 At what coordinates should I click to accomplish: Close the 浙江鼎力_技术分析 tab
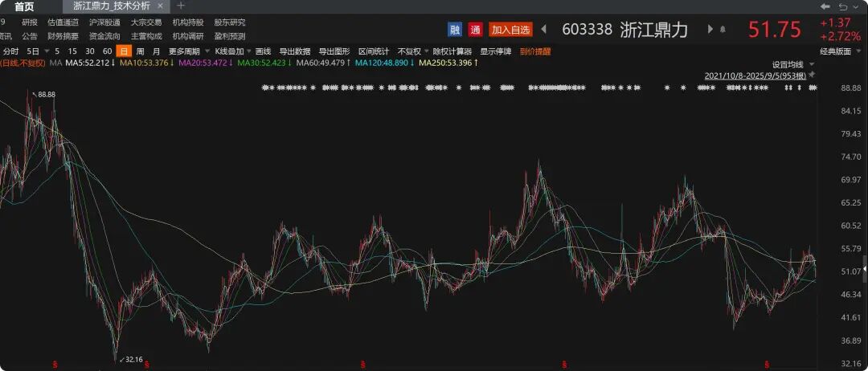(x=160, y=6)
